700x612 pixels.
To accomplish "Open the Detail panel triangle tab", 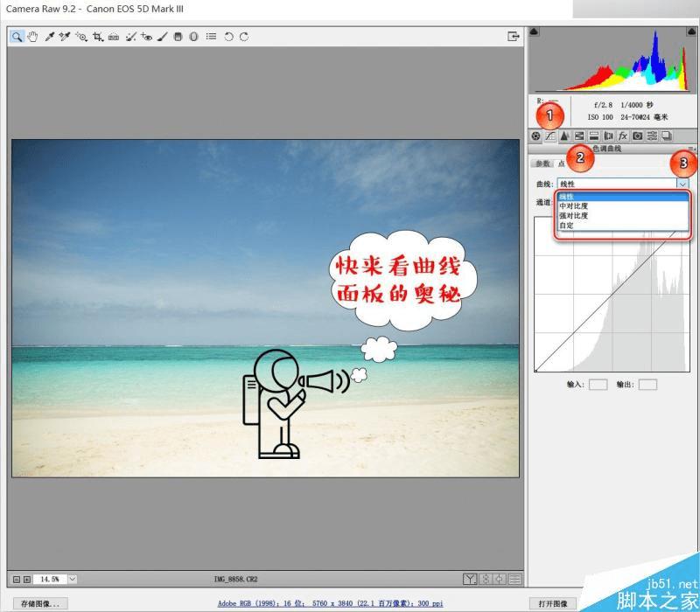I will pyautogui.click(x=564, y=136).
